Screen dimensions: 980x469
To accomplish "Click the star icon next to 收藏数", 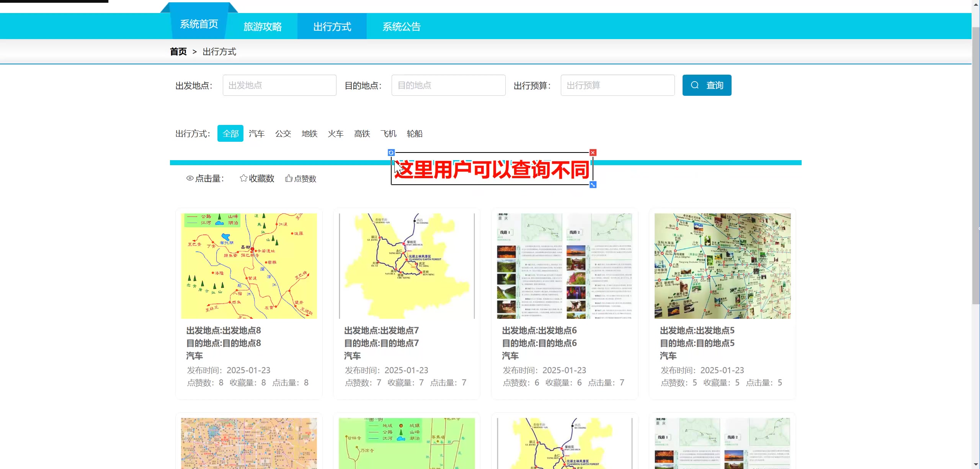I will [243, 178].
